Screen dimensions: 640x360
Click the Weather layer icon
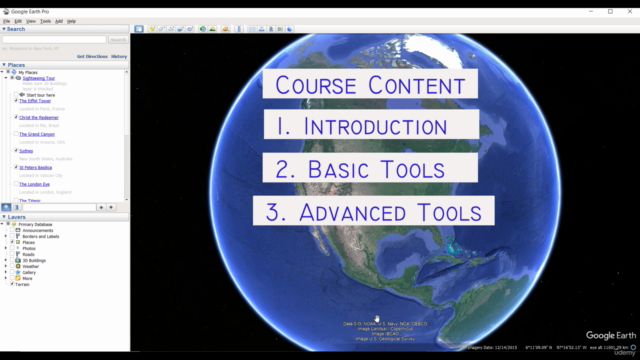coord(18,266)
